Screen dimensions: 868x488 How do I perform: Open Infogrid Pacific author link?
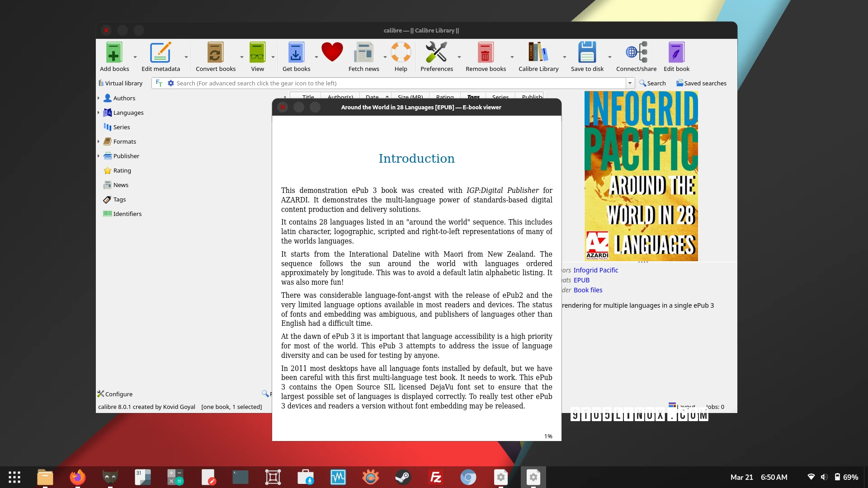click(595, 270)
